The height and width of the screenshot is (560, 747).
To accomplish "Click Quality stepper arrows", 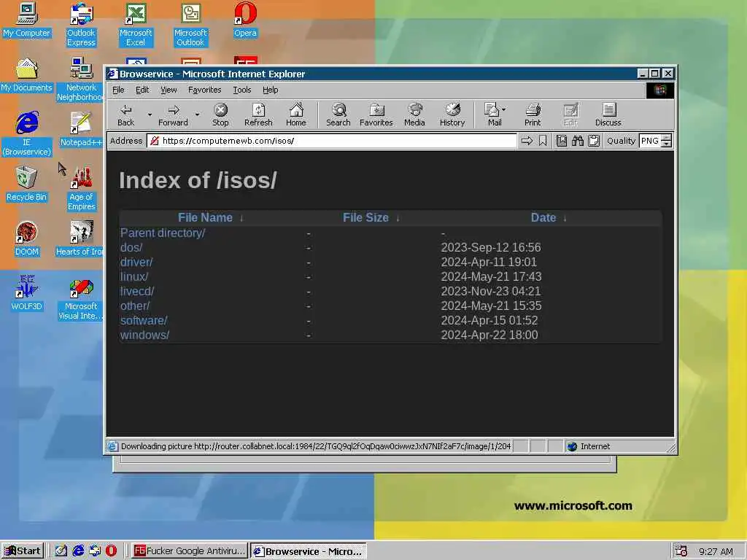I will [667, 141].
